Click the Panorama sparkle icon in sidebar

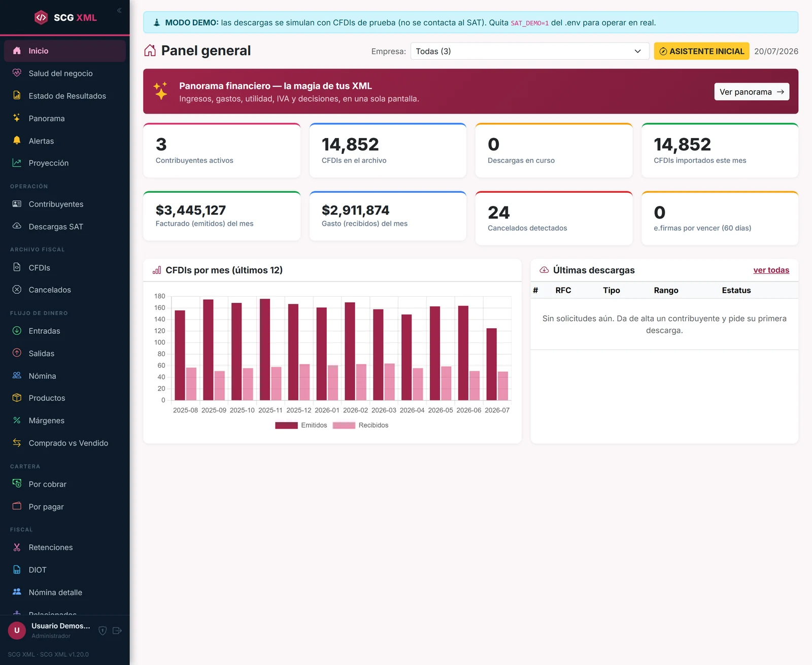(x=17, y=118)
